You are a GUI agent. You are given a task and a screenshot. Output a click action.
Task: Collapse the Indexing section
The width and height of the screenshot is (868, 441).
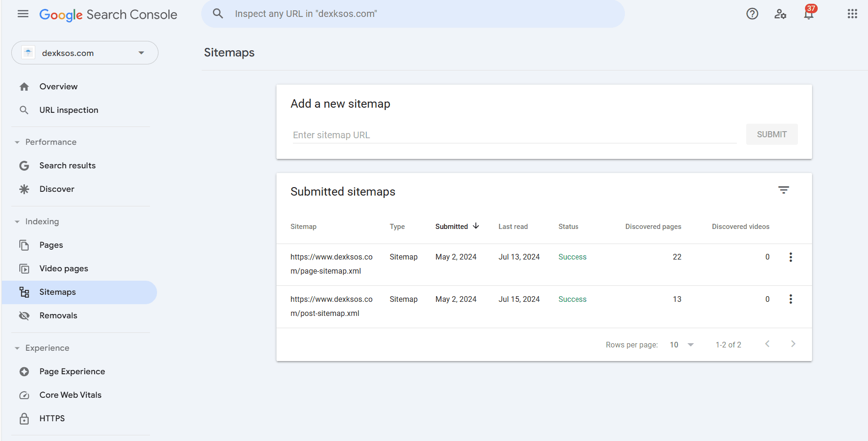(x=17, y=221)
